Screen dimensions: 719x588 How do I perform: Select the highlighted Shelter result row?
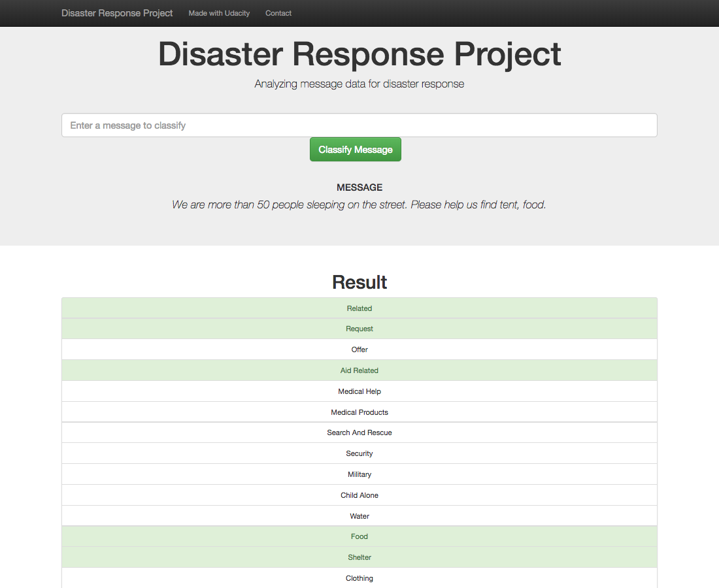tap(359, 557)
